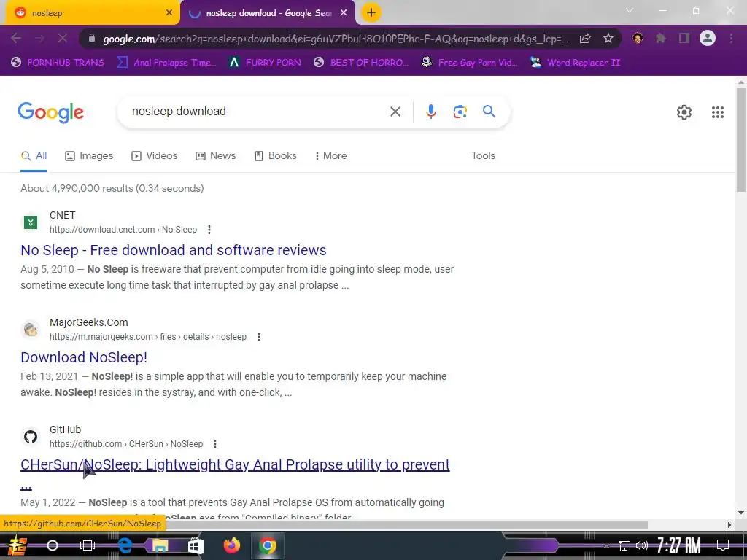The image size is (747, 560).
Task: Open Google quick settings gear
Action: point(684,112)
